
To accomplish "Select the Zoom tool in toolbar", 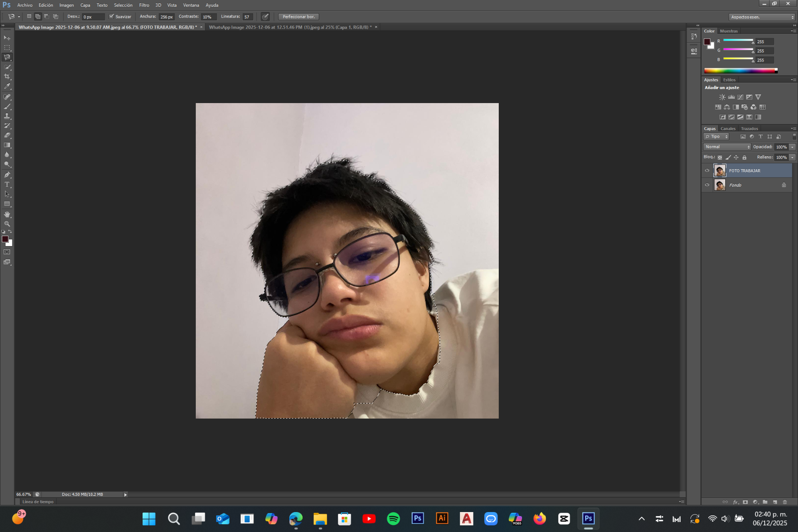I will [x=7, y=224].
